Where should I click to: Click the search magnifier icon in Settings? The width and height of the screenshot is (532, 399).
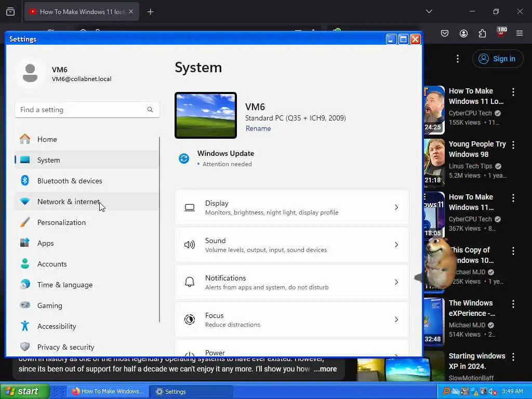click(150, 110)
